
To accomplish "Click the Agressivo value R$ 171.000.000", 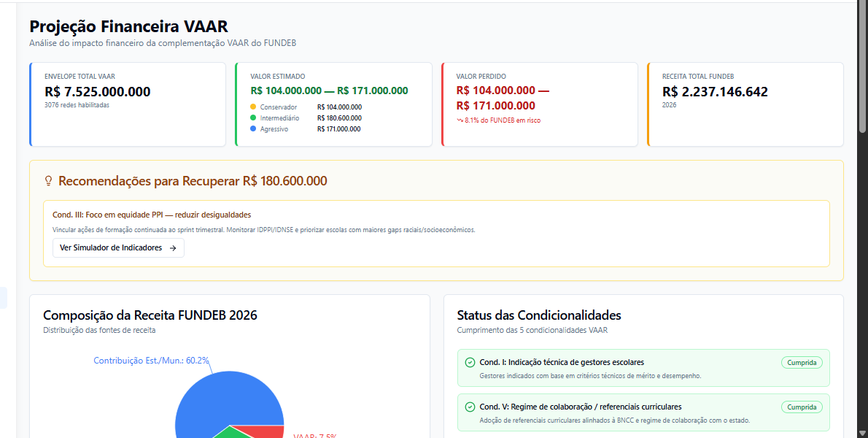I will coord(338,129).
